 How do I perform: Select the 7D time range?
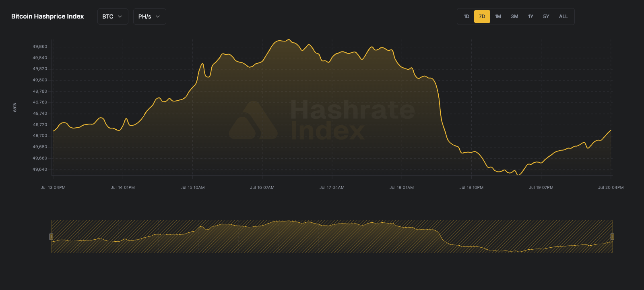tap(482, 17)
